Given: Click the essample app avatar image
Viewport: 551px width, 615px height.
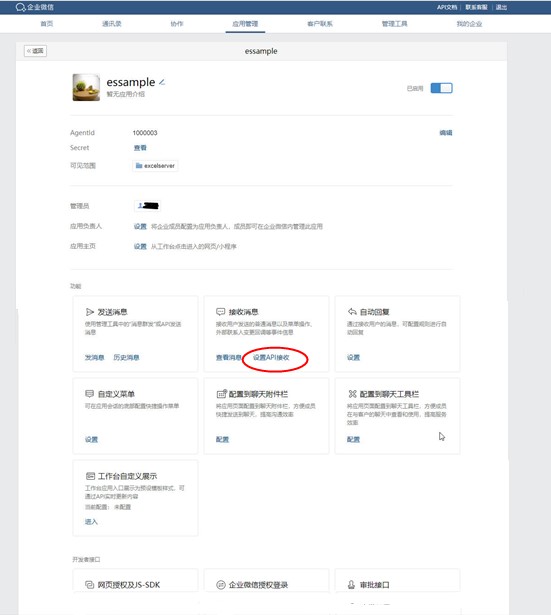Looking at the screenshot, I should tap(86, 87).
